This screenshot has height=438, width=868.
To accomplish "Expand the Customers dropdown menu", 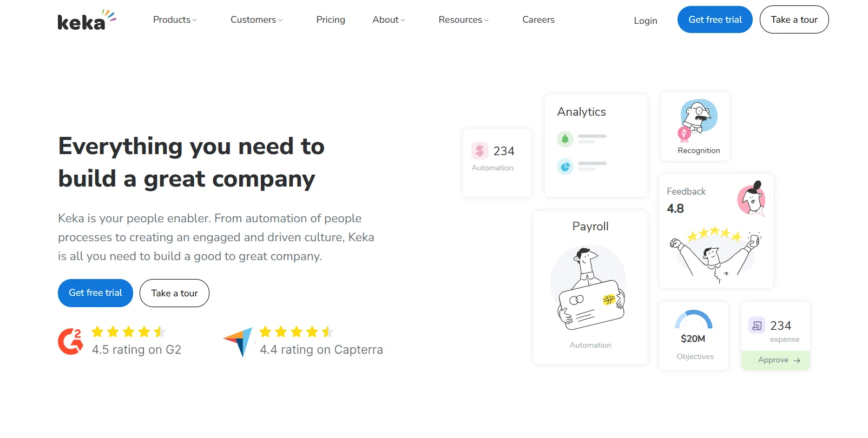I will click(257, 20).
